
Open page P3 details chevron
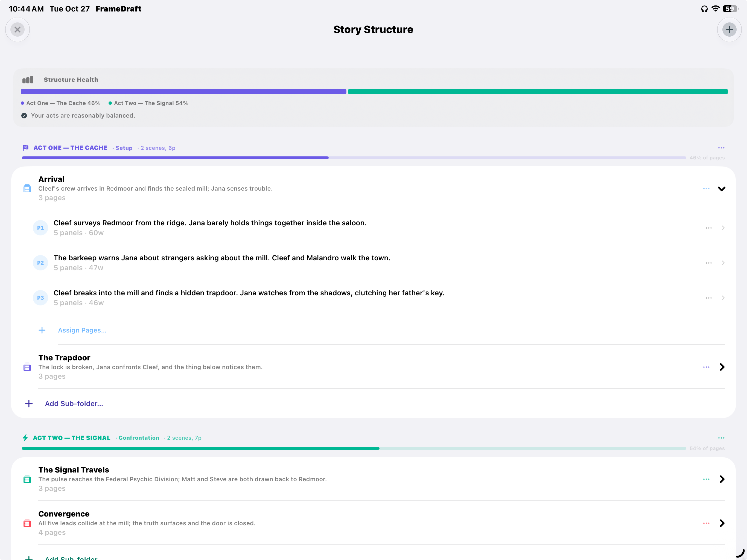(x=723, y=298)
